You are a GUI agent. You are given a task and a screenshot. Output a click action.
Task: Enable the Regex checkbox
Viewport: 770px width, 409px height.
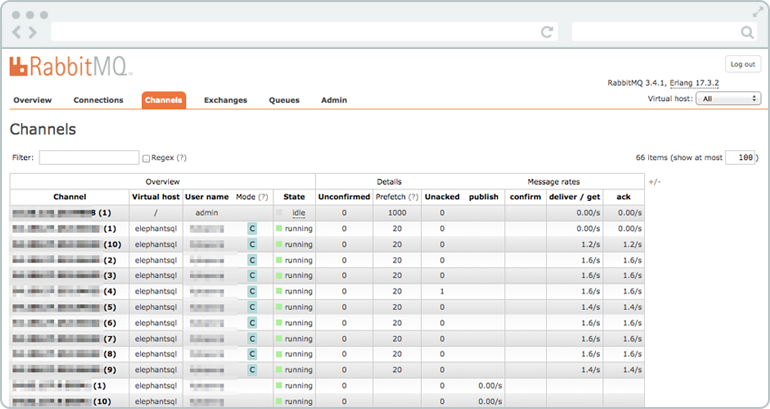pos(146,158)
